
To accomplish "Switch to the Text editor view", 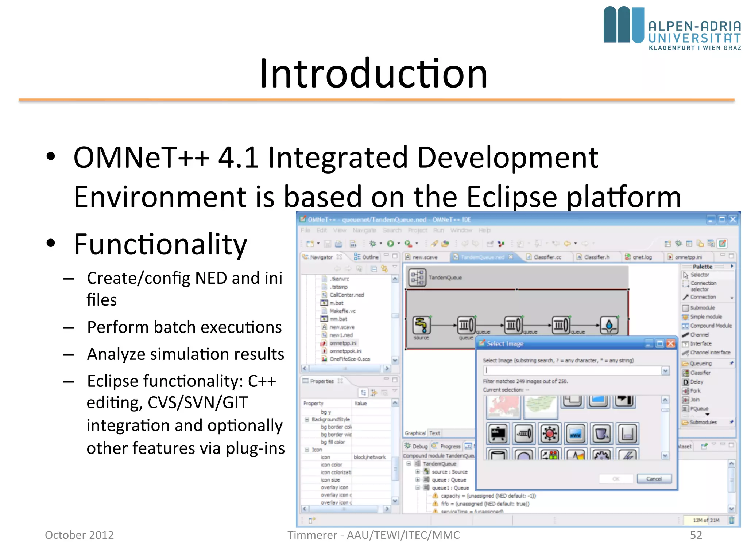I will tap(434, 433).
